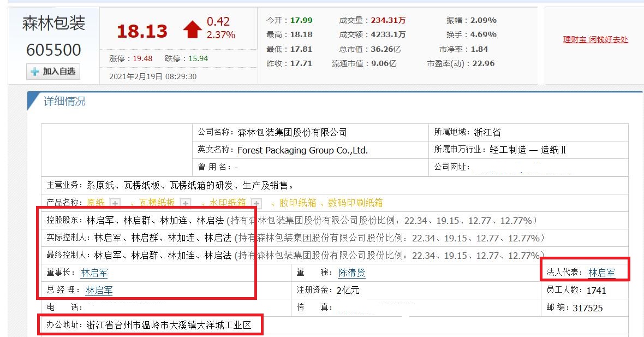Viewport: 644px width, 337px height.
Task: Click the 加入自选 button
Action: point(53,72)
